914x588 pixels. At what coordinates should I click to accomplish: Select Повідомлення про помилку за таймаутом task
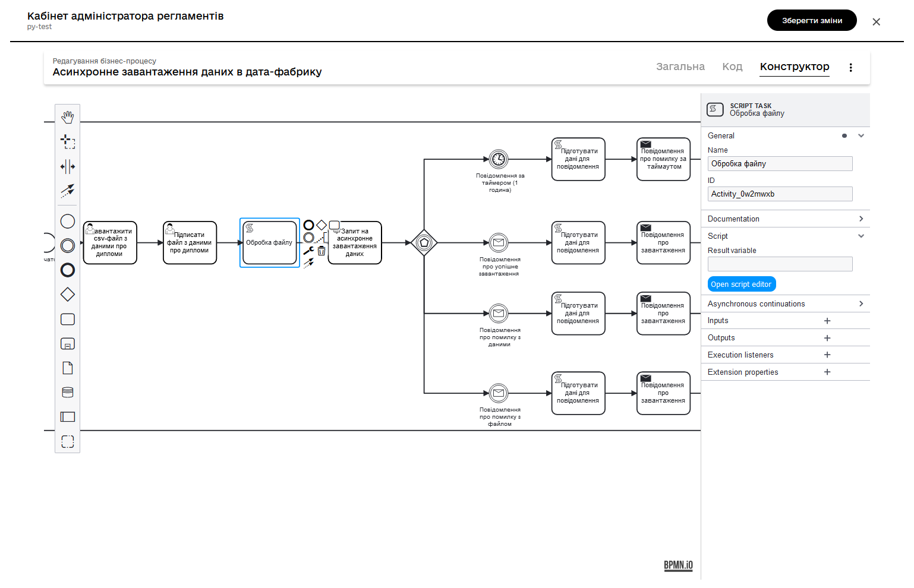tap(663, 159)
